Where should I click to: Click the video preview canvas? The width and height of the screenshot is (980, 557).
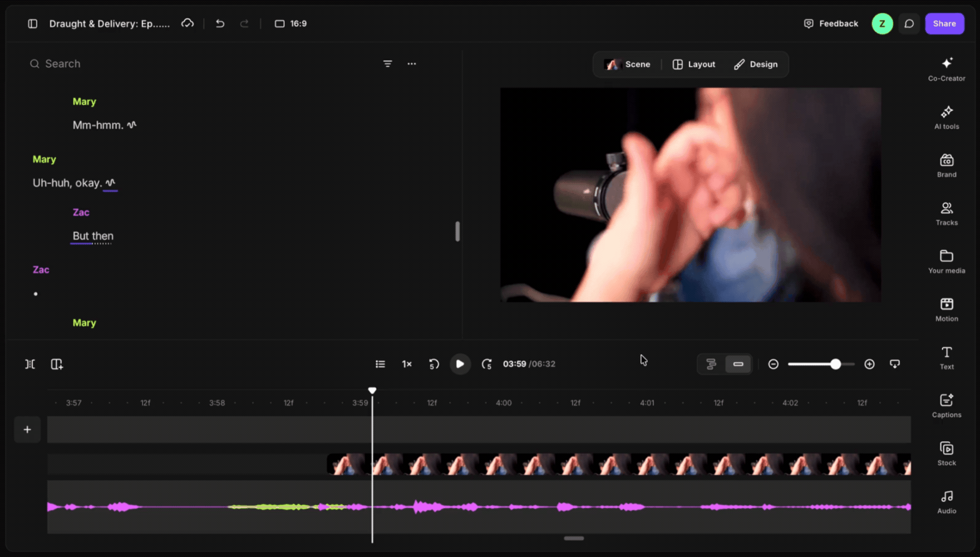[690, 194]
